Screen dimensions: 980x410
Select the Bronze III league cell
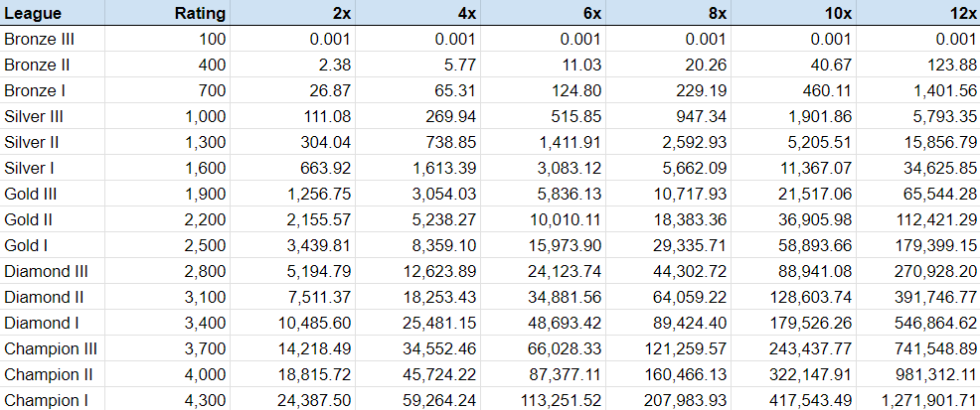(x=40, y=39)
